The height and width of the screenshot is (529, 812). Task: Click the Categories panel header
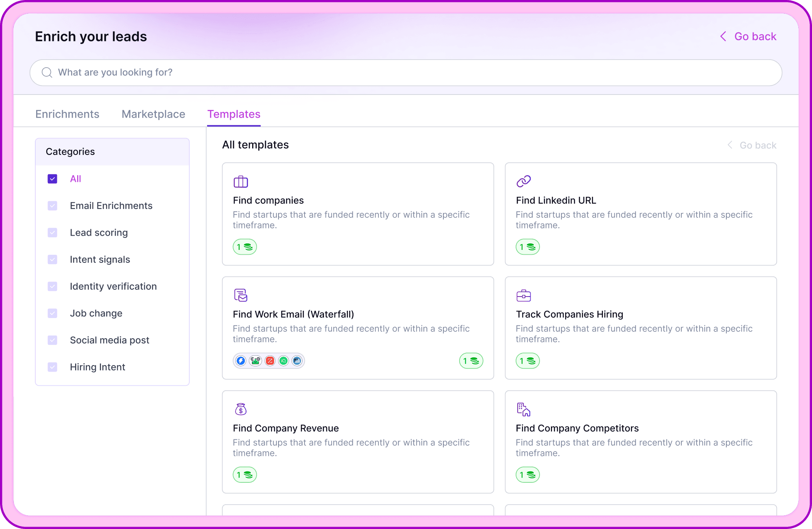point(112,152)
